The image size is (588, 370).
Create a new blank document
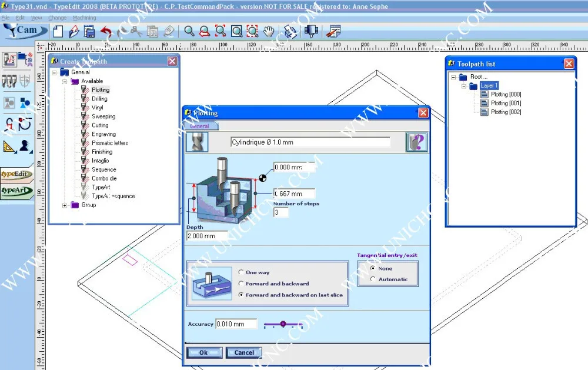[x=58, y=32]
